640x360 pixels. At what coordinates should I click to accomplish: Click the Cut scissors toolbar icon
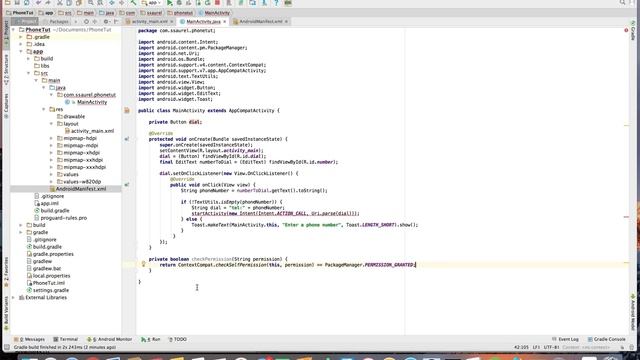pyautogui.click(x=60, y=2)
